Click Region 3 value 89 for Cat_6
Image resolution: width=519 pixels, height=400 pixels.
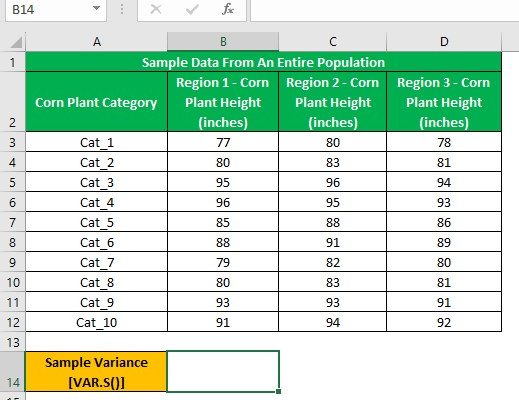pyautogui.click(x=444, y=242)
